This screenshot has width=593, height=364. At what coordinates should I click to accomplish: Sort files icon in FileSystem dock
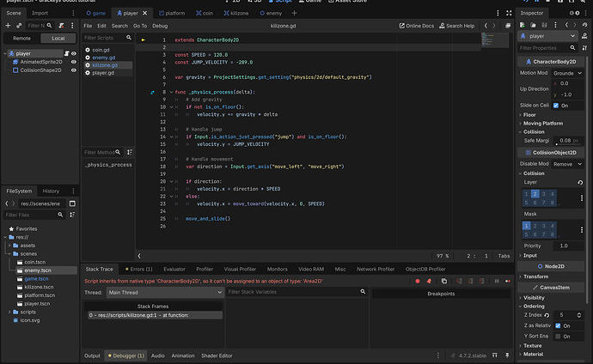[72, 215]
